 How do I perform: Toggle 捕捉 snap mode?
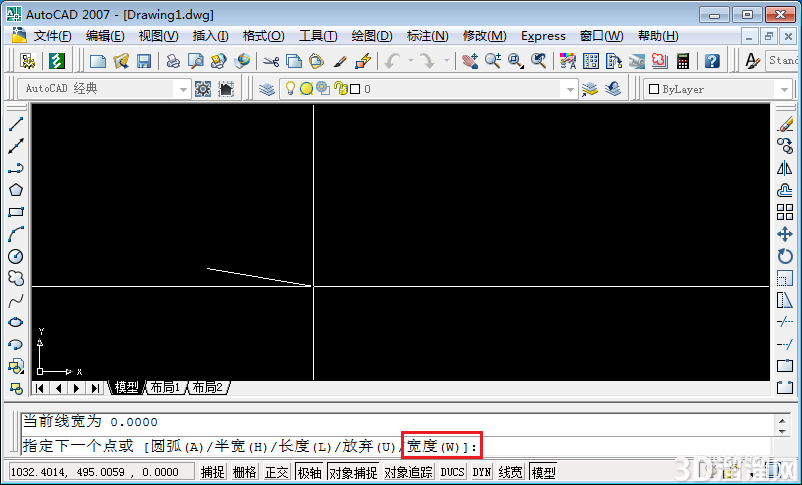[x=212, y=472]
